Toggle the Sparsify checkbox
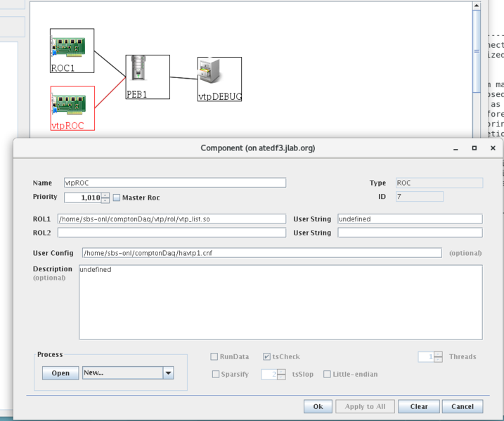 coord(216,374)
